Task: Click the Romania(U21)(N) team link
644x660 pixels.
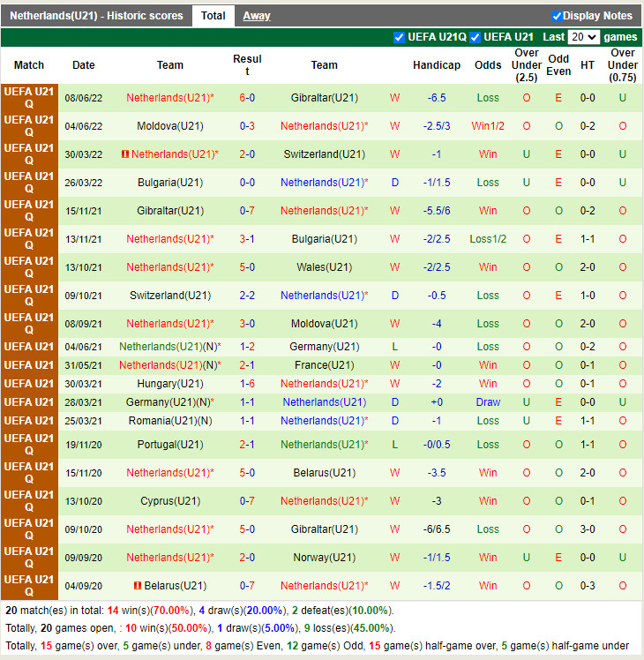Action: (170, 421)
